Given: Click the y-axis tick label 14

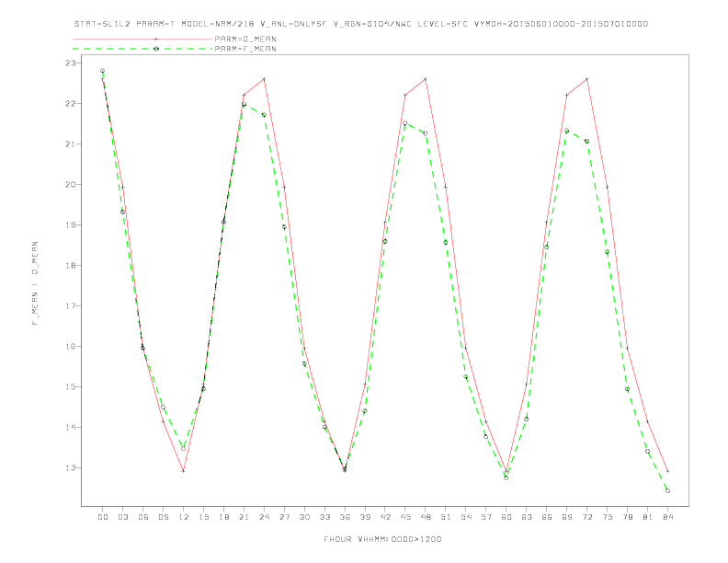Looking at the screenshot, I should coord(72,427).
